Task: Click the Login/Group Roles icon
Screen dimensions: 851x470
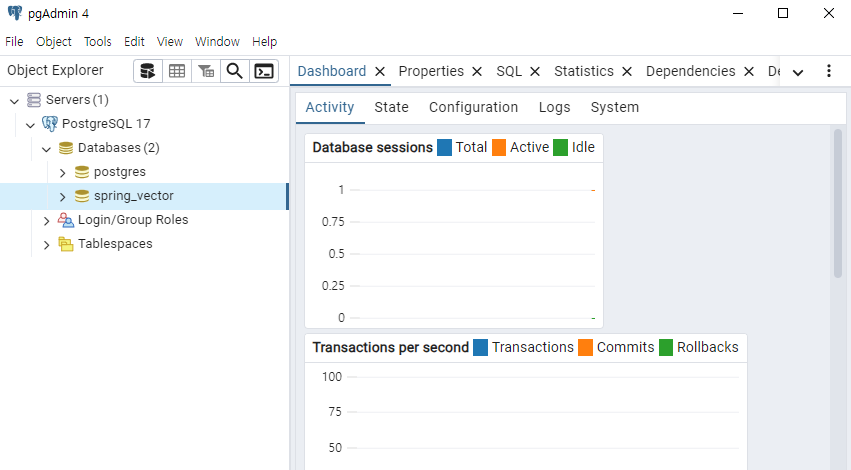Action: (x=66, y=220)
